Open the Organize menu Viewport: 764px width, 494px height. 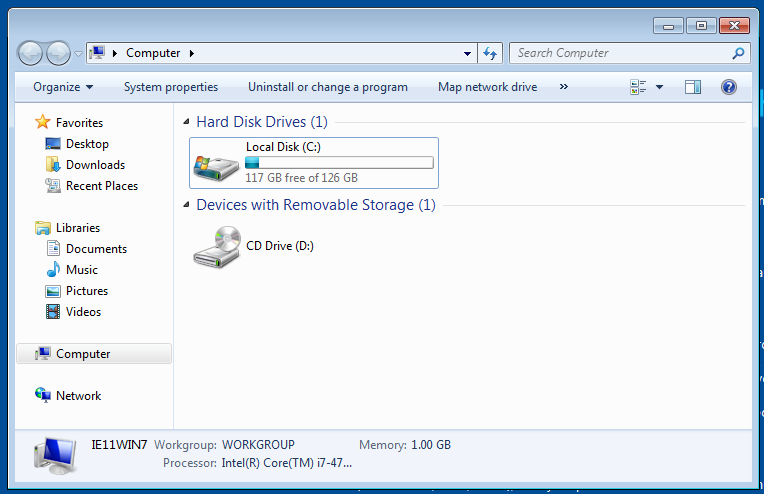tap(63, 87)
